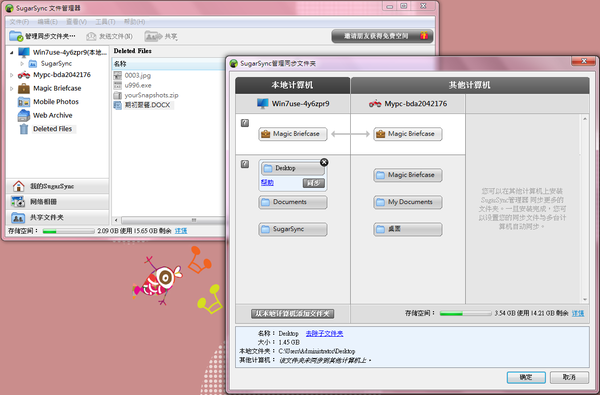Open 查看(V) menu
The image size is (600, 395).
coord(76,22)
